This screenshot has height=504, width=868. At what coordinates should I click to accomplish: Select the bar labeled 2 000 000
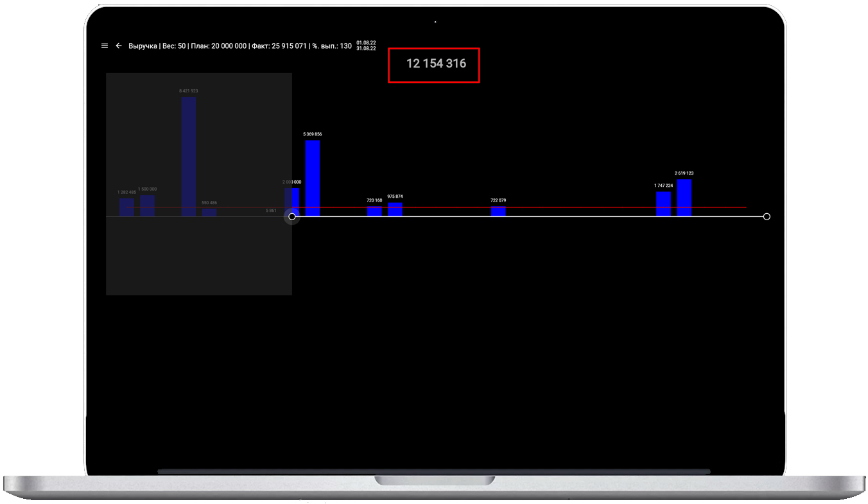coord(292,200)
